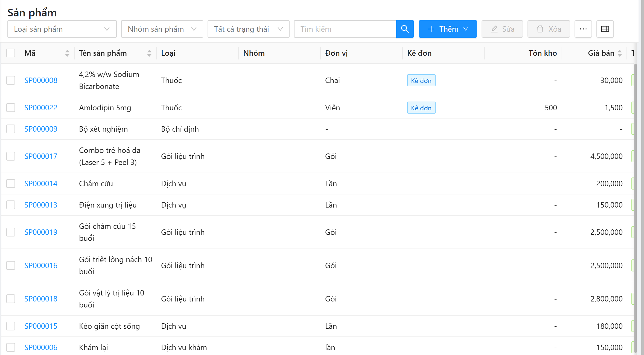Open Loại sản phẩm dropdown
Viewport: 644px width, 355px height.
click(x=62, y=29)
